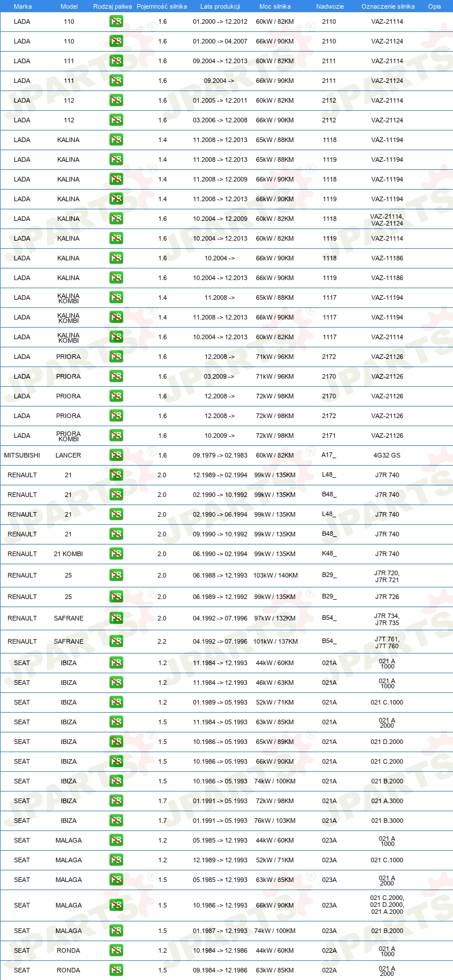Image resolution: width=453 pixels, height=980 pixels.
Task: Click the cell VAZ-21114, VAZ-21124
Action: coord(387,219)
